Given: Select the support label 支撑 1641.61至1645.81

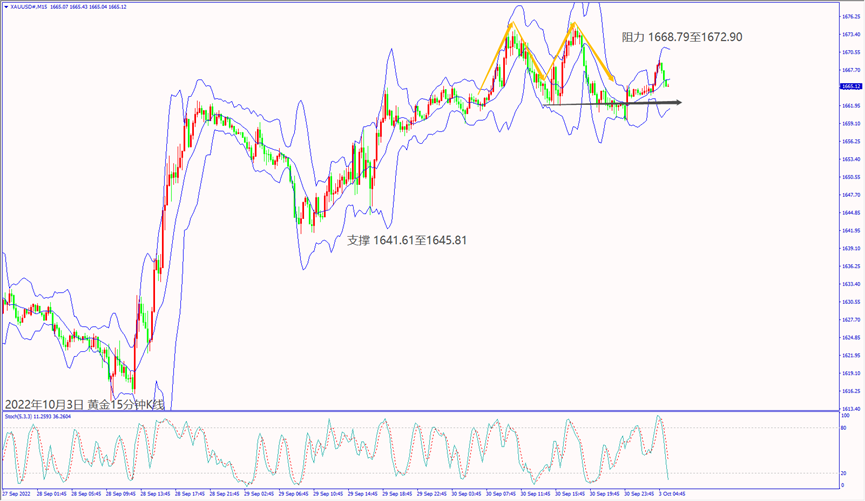Looking at the screenshot, I should (406, 241).
